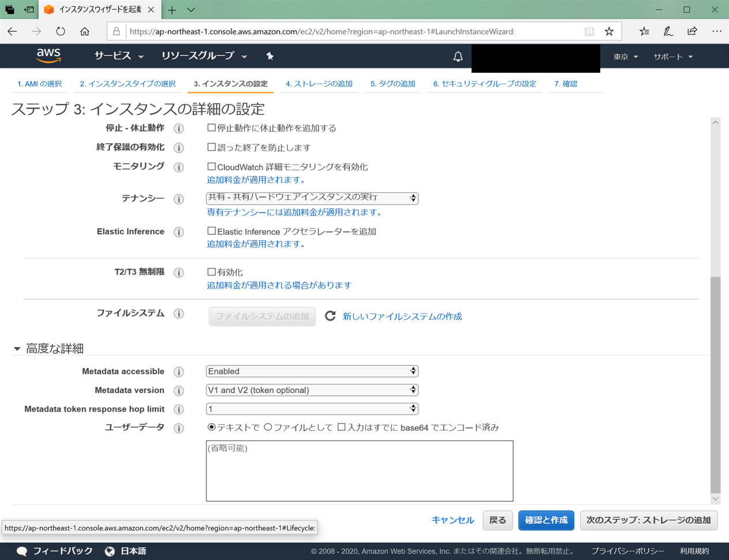Reload the page in the browser
This screenshot has width=729, height=560.
pos(61,31)
